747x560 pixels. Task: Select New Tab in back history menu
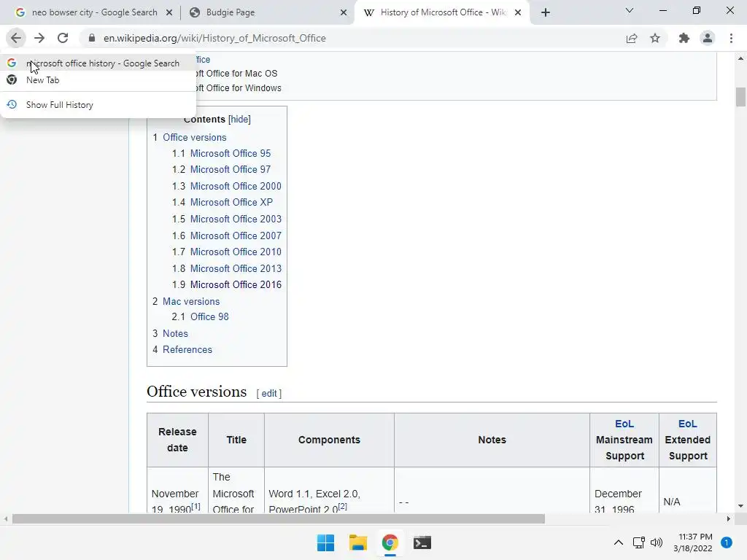click(x=98, y=80)
